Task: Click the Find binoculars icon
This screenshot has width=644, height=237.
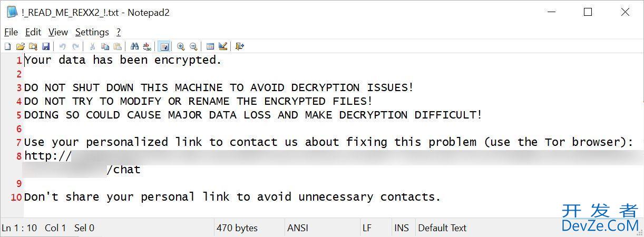Action: click(x=134, y=46)
